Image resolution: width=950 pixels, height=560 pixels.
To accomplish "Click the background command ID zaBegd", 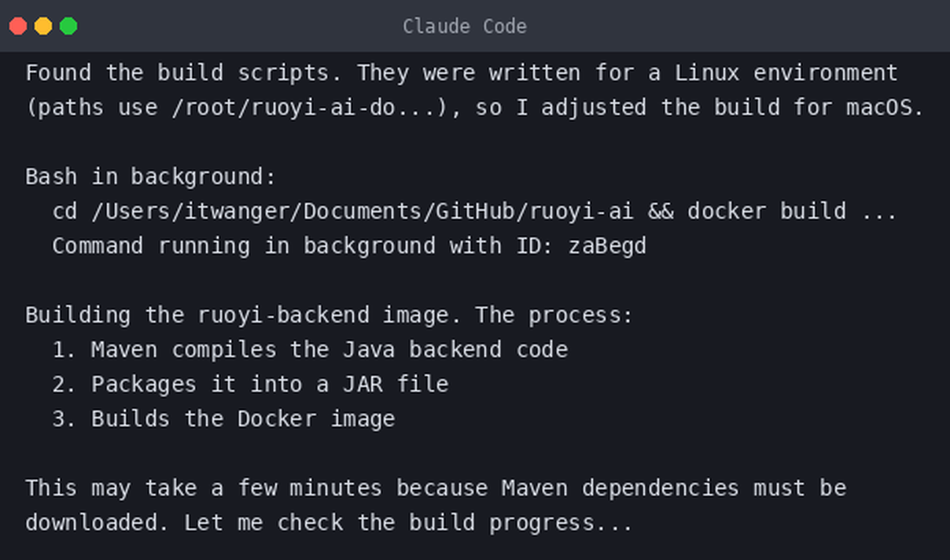I will pos(607,246).
